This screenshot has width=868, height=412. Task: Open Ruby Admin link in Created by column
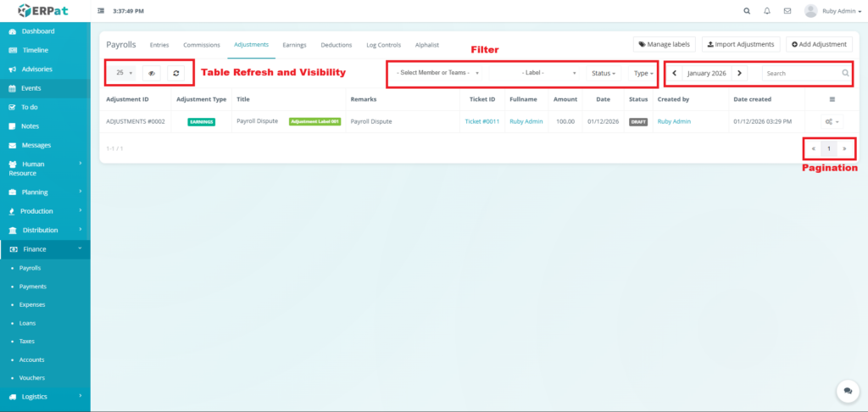click(x=674, y=121)
